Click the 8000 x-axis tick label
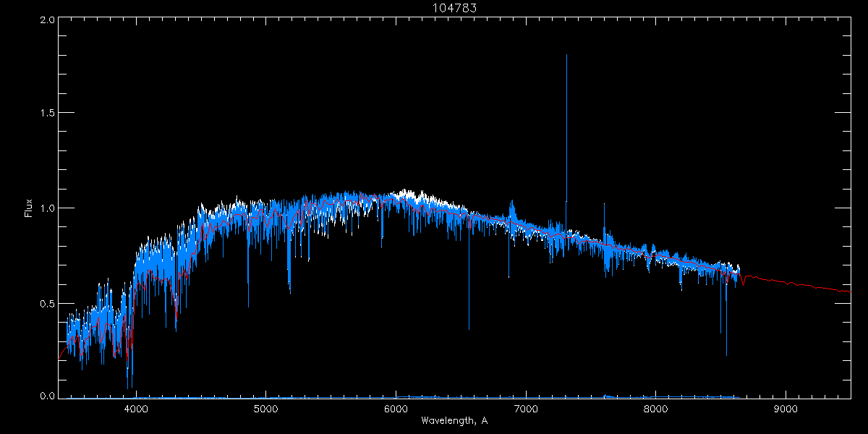Image resolution: width=868 pixels, height=434 pixels. click(655, 409)
